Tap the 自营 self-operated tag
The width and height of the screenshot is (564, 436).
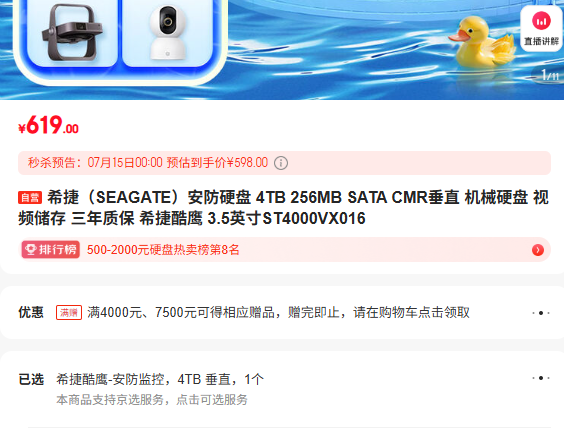pyautogui.click(x=30, y=197)
